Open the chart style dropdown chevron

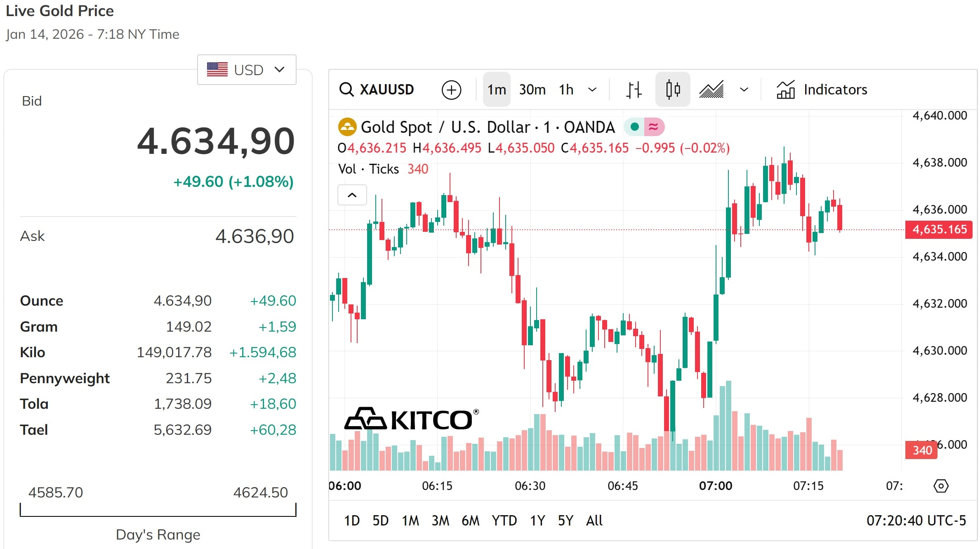click(744, 90)
